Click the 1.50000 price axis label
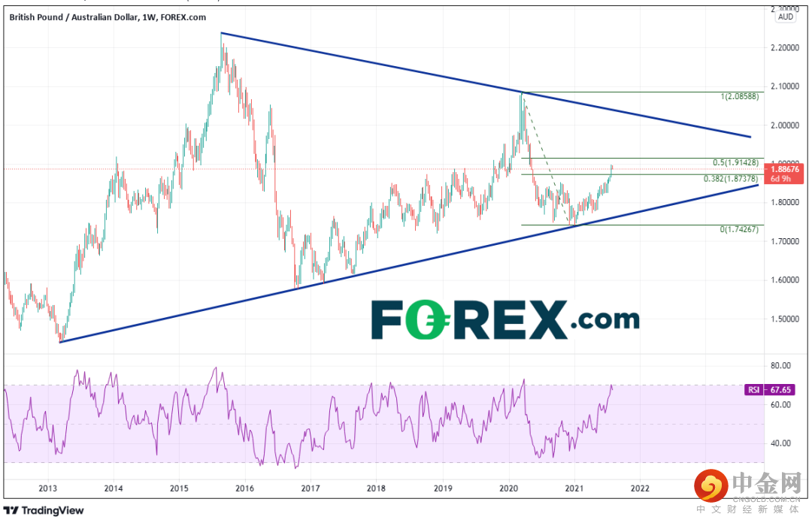 coord(784,319)
